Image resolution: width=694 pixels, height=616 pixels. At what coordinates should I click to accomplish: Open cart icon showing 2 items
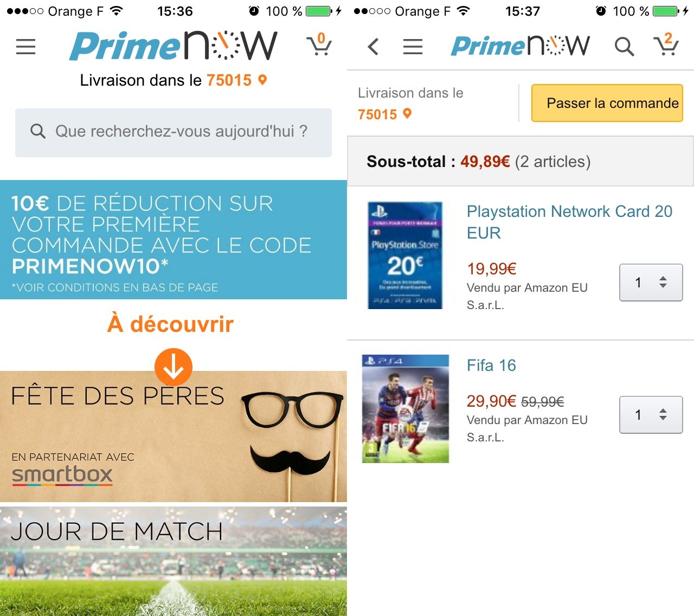(x=666, y=44)
